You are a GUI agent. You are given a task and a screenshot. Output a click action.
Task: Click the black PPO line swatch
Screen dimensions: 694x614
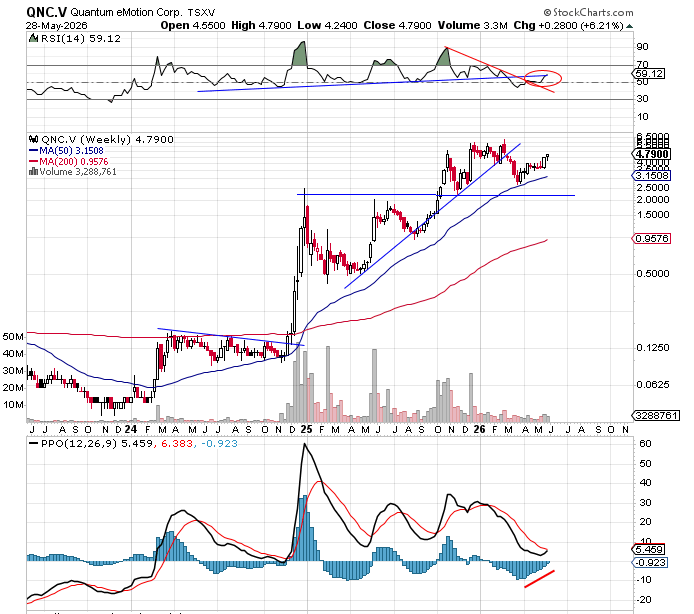coord(33,444)
